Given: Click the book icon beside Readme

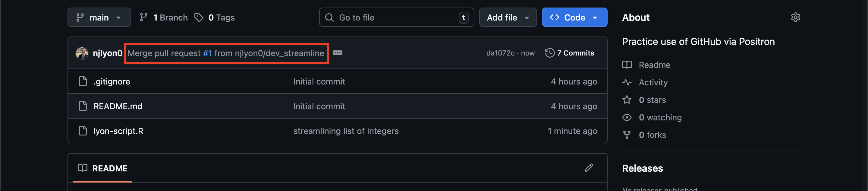Looking at the screenshot, I should (627, 65).
